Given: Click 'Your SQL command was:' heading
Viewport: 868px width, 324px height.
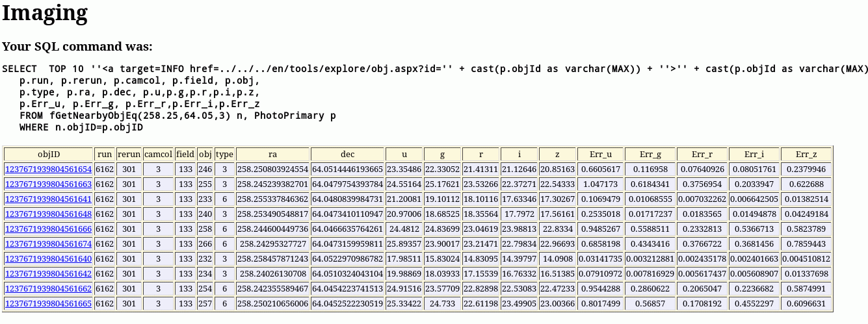Looking at the screenshot, I should click(x=77, y=47).
